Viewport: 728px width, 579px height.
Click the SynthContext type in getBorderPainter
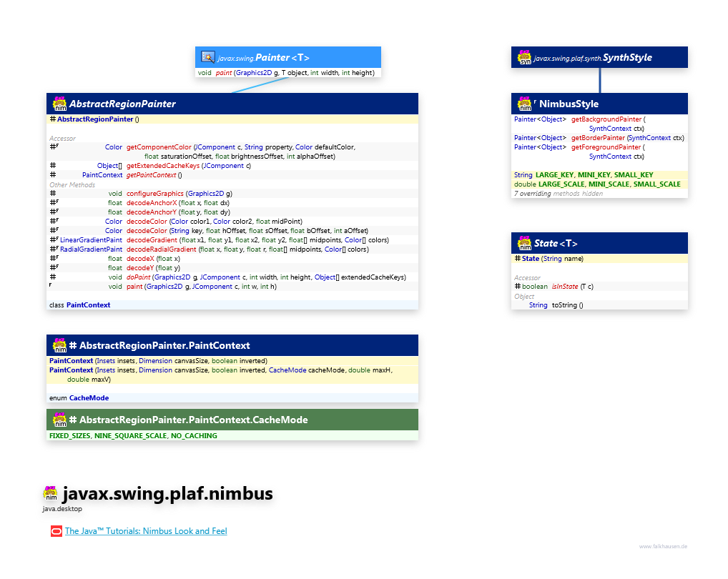tap(649, 138)
